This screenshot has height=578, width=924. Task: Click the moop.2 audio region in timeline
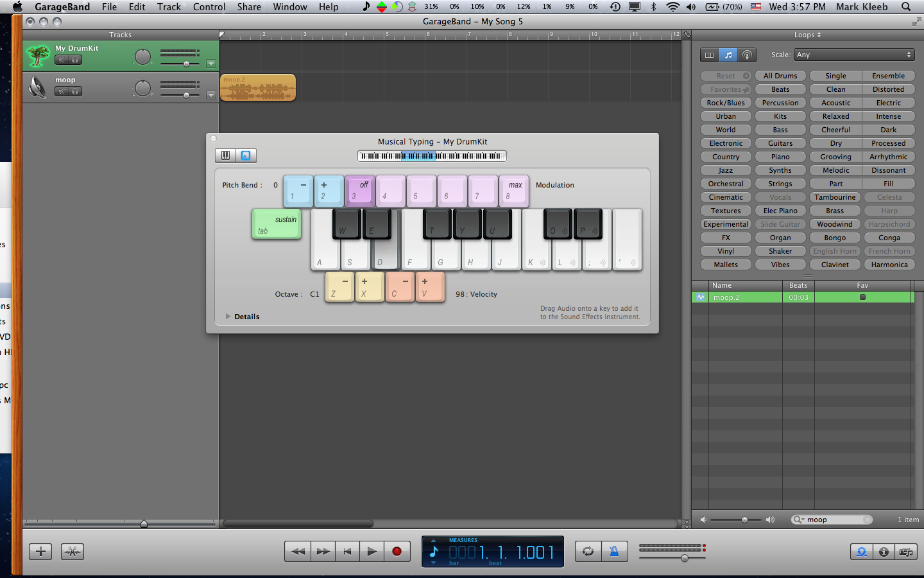coord(258,88)
